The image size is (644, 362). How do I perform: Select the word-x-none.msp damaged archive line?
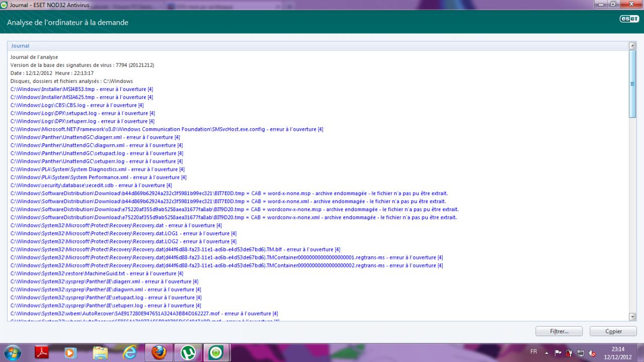point(229,194)
